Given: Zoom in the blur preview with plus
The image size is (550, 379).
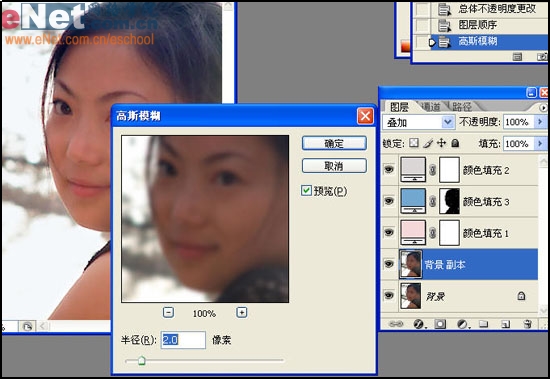Looking at the screenshot, I should tap(242, 312).
